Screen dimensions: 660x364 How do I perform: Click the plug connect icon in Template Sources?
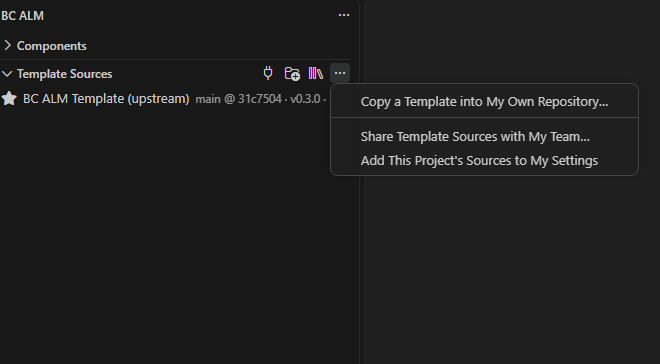click(x=268, y=74)
